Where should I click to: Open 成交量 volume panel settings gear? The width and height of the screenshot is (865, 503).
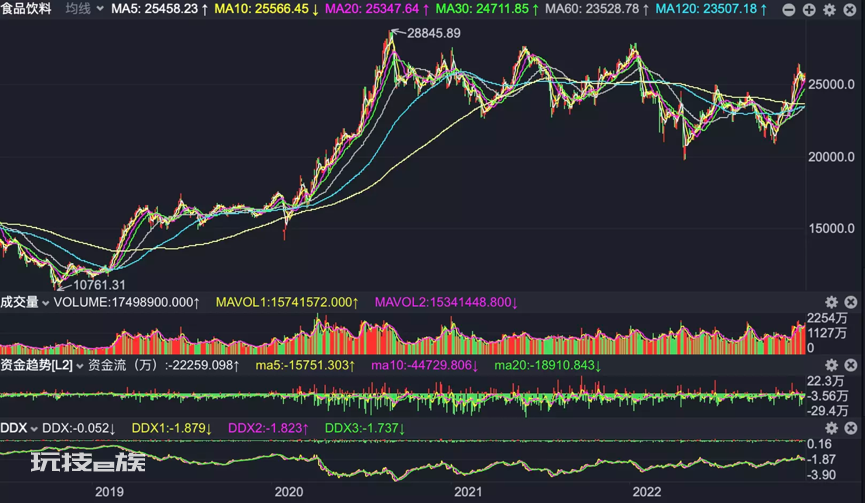click(831, 302)
